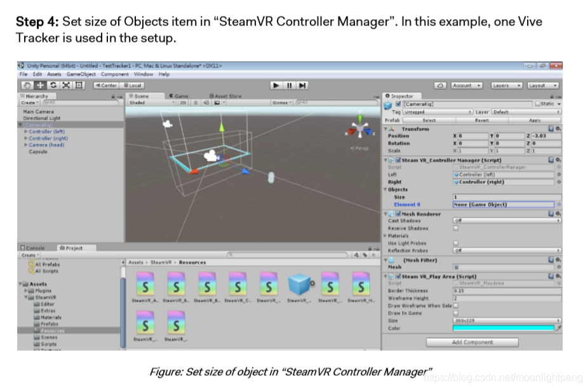The image size is (588, 389).
Task: Open the Window menu
Action: click(x=144, y=74)
